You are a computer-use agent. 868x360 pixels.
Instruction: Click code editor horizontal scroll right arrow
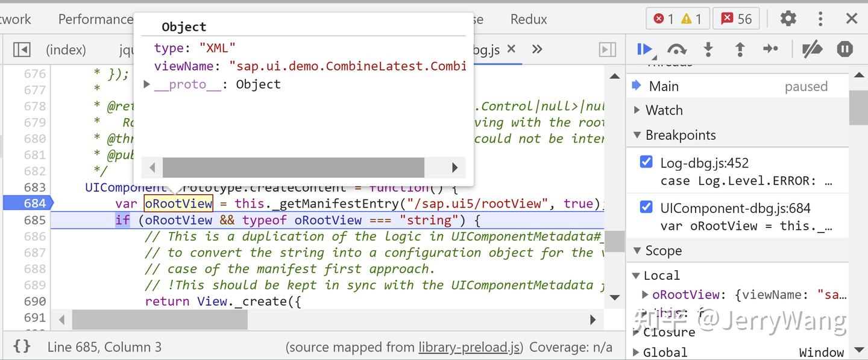pos(593,320)
